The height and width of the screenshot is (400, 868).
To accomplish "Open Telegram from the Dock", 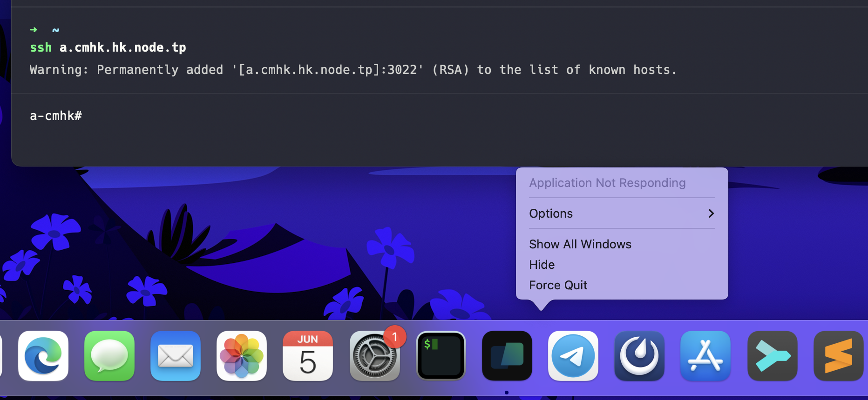I will (573, 356).
